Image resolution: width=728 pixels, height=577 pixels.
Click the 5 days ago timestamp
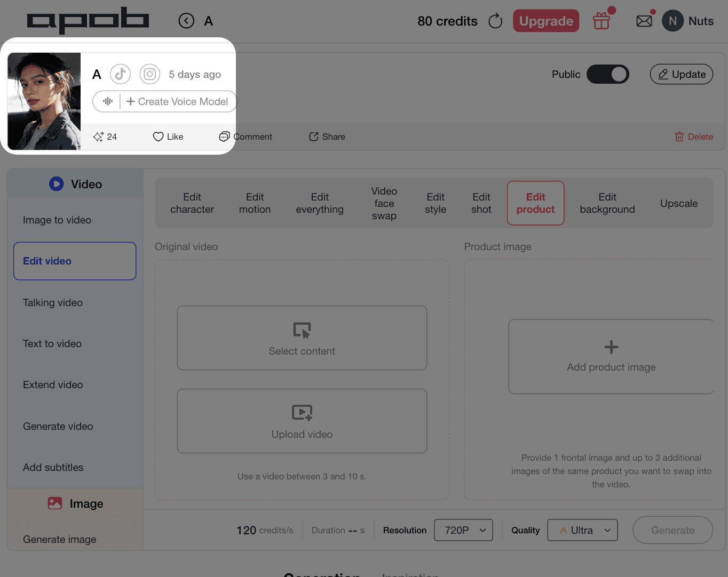(x=195, y=75)
